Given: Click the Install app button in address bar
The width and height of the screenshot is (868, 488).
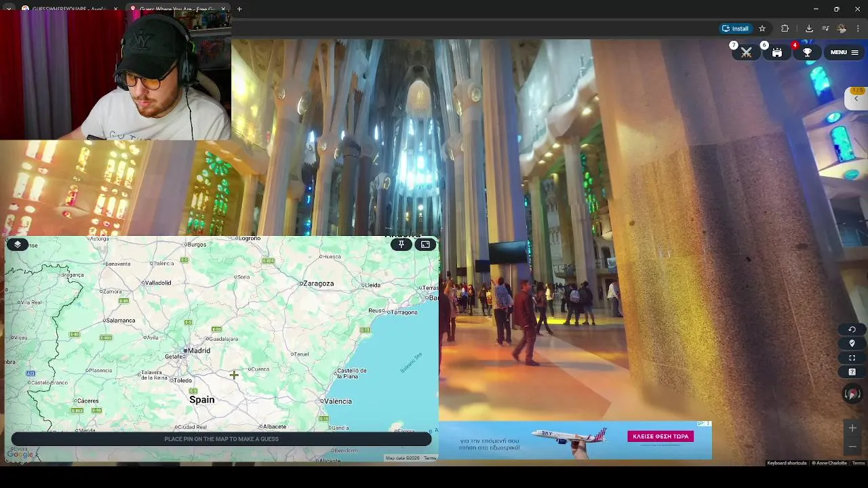Looking at the screenshot, I should [x=735, y=28].
